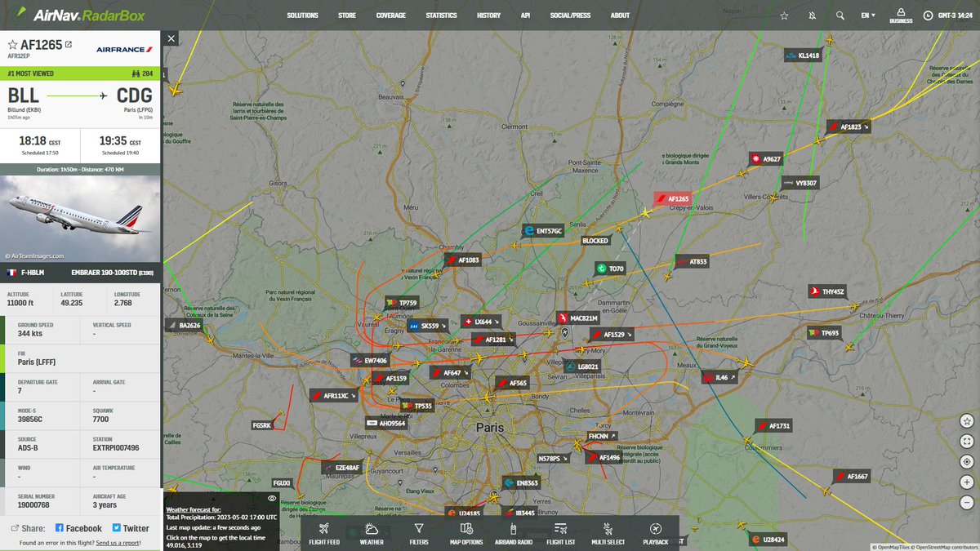The height and width of the screenshot is (551, 980).
Task: Select flight label AT833 on map
Action: tap(693, 261)
